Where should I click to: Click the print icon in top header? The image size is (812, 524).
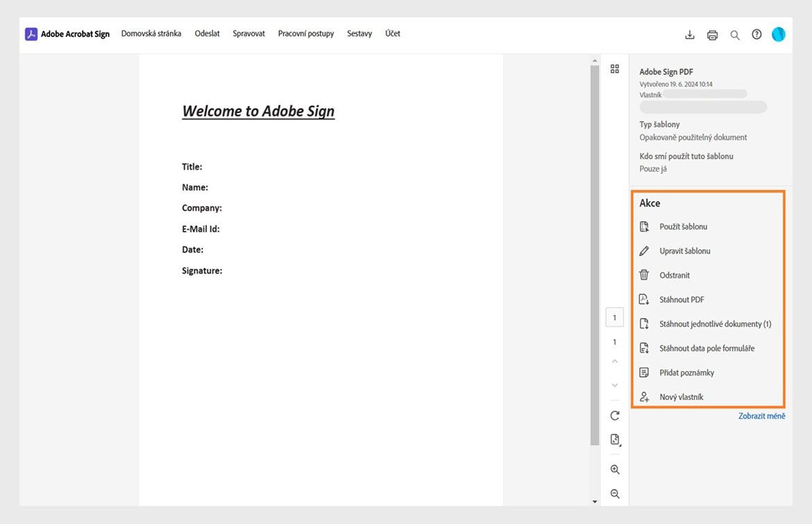[713, 35]
